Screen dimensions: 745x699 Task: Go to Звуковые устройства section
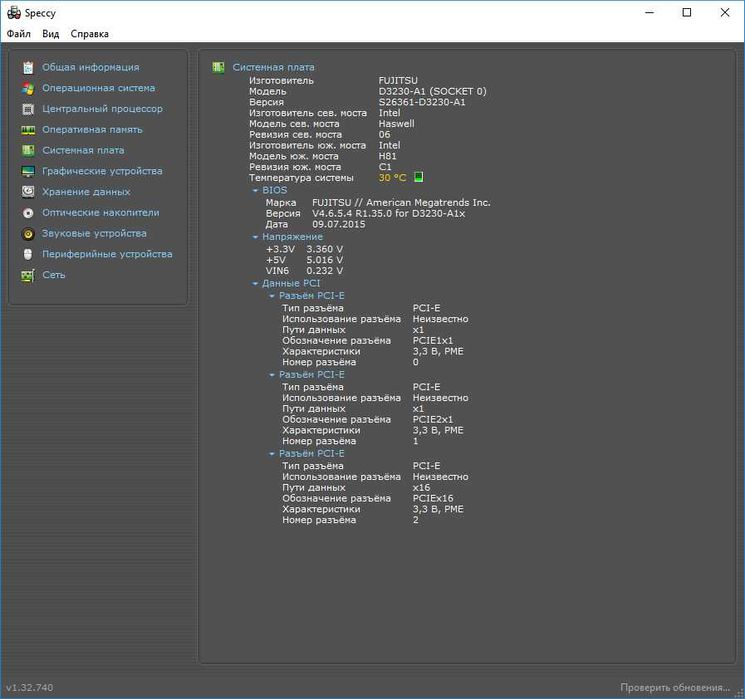click(94, 234)
